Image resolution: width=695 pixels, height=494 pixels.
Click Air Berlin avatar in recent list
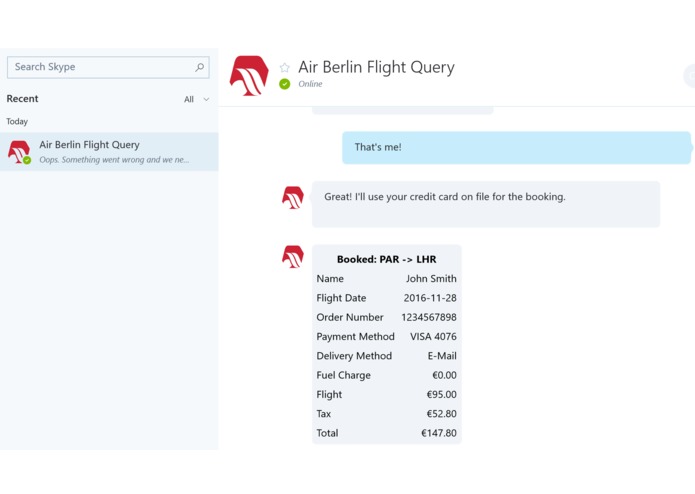19,152
